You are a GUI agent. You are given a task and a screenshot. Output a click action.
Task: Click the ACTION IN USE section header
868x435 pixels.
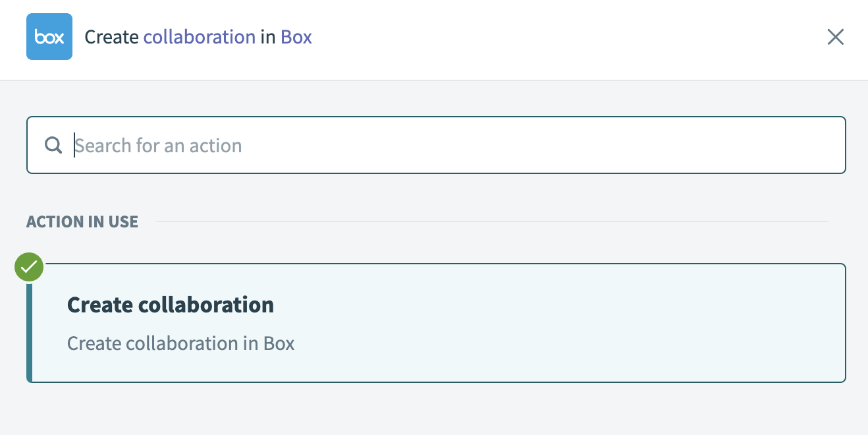[82, 221]
